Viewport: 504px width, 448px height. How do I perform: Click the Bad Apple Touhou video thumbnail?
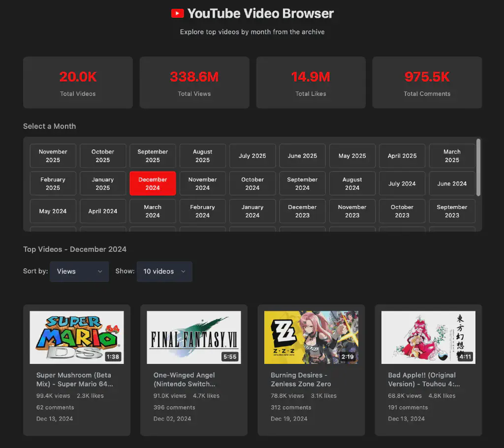[428, 337]
